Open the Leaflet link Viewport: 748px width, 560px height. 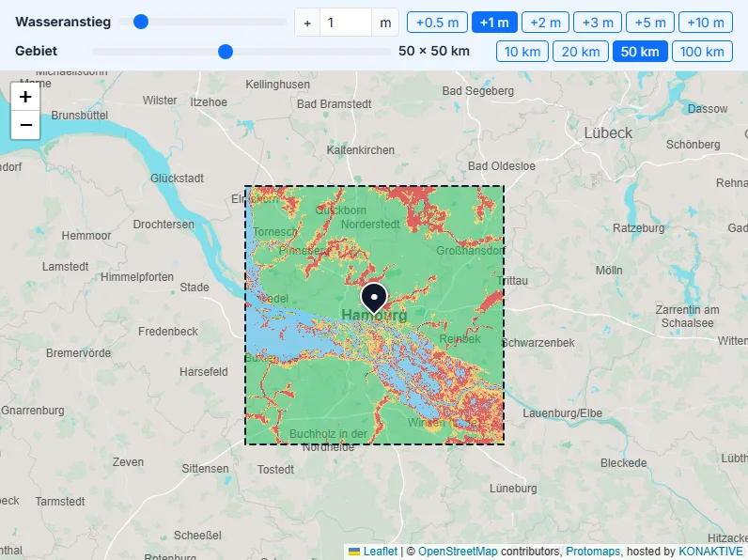pyautogui.click(x=380, y=552)
